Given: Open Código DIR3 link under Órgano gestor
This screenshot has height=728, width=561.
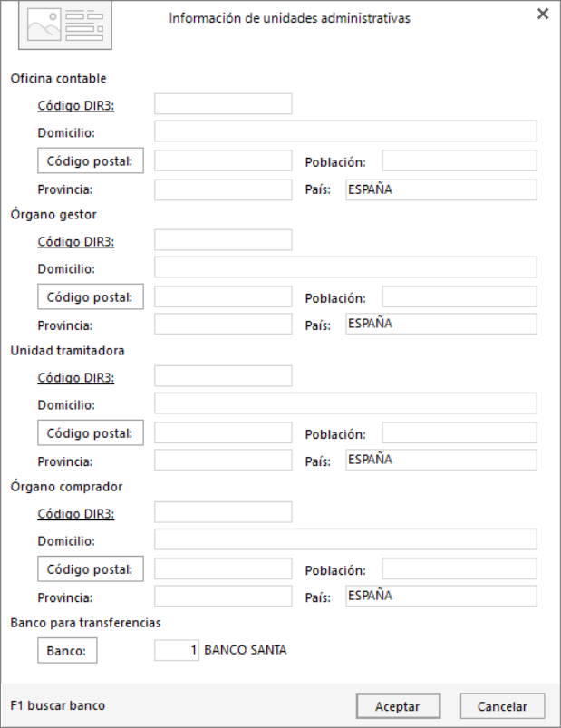Looking at the screenshot, I should coord(75,242).
